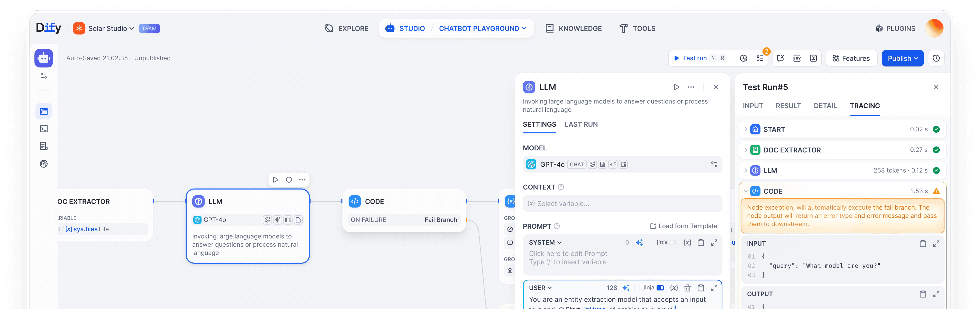
Task: Open the checklist icon with badge 2
Action: click(x=760, y=58)
